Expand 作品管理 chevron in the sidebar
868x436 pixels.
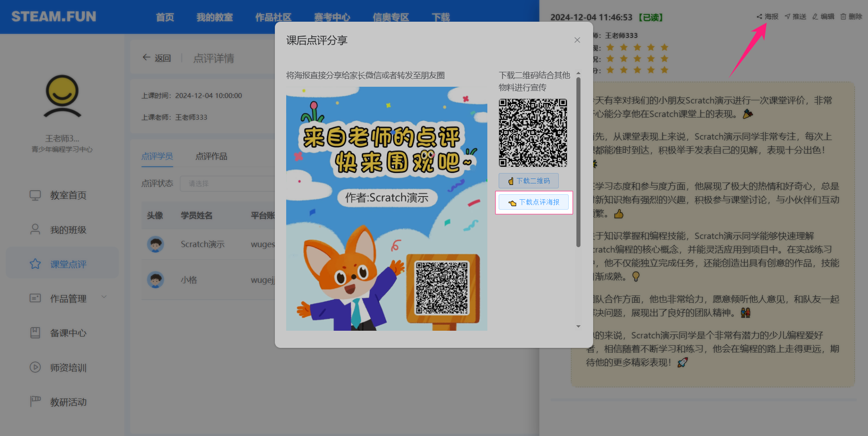click(104, 297)
